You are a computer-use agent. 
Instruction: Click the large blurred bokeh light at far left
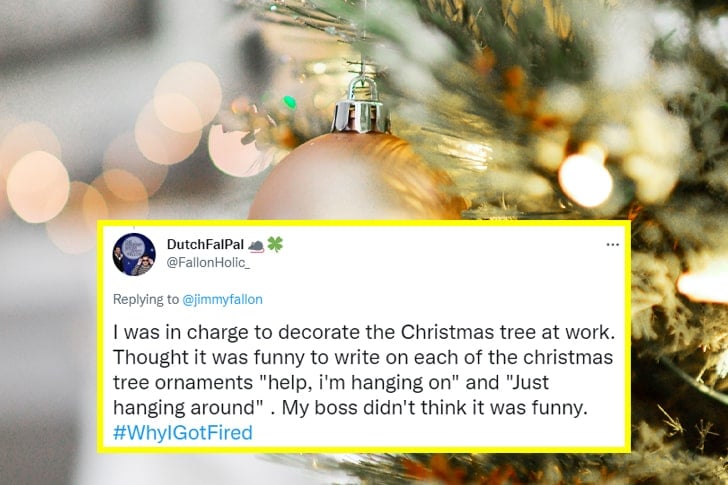38,186
